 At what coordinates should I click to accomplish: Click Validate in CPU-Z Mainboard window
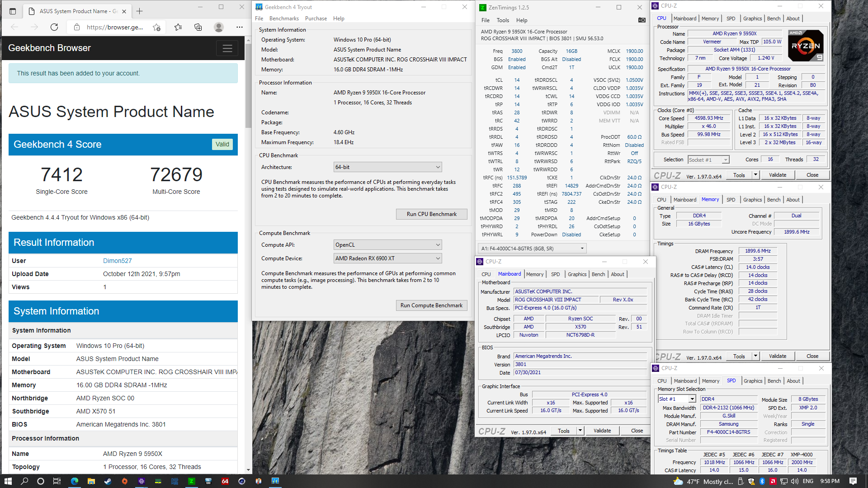602,431
